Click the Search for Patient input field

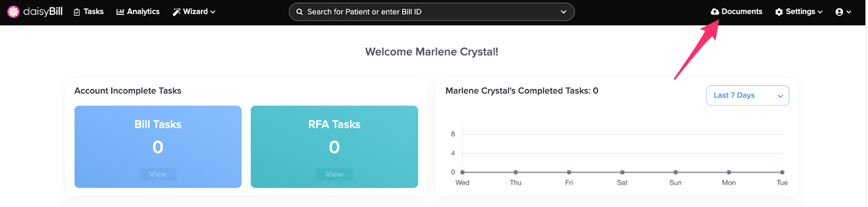[431, 12]
